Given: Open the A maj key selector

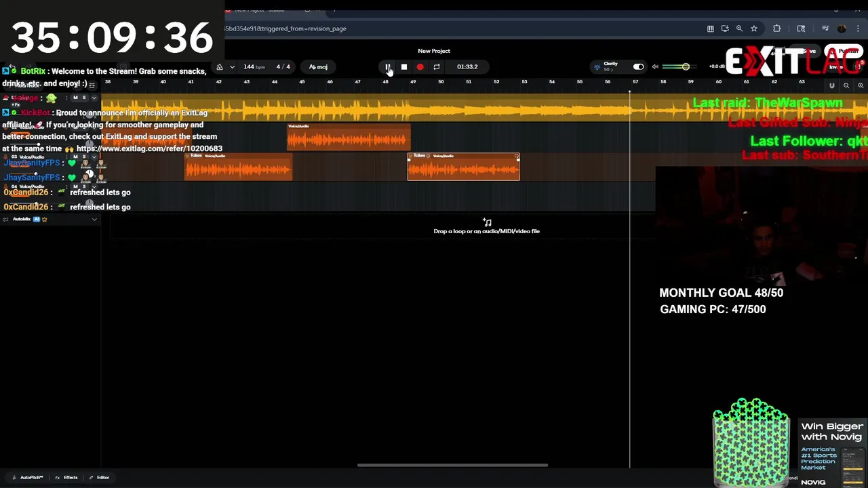Looking at the screenshot, I should 318,67.
